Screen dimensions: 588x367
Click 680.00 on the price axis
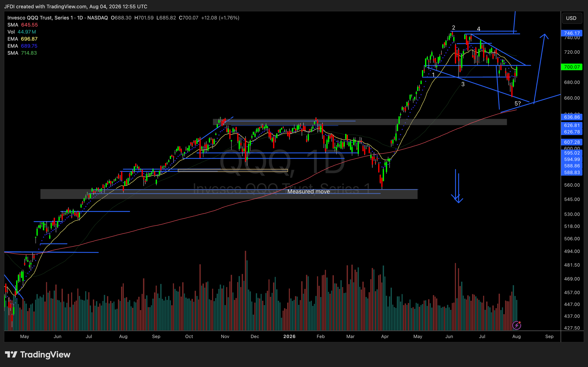(x=572, y=82)
